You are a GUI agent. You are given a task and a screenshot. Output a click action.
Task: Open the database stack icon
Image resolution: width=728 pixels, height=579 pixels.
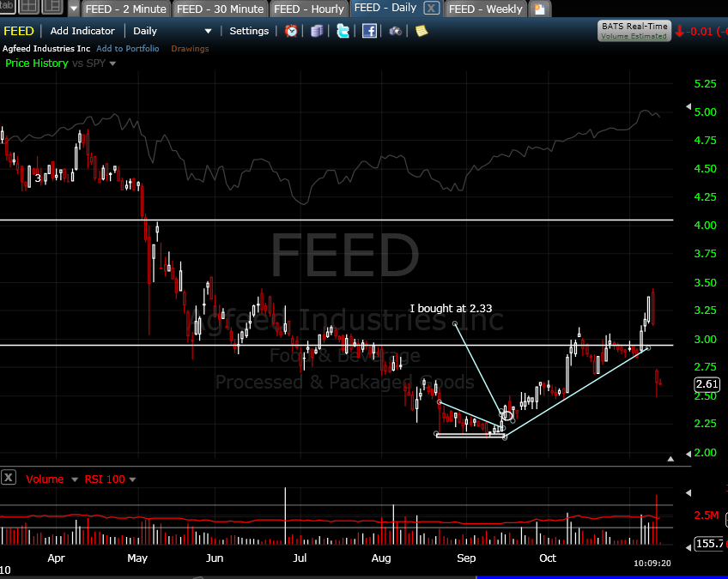pyautogui.click(x=317, y=31)
